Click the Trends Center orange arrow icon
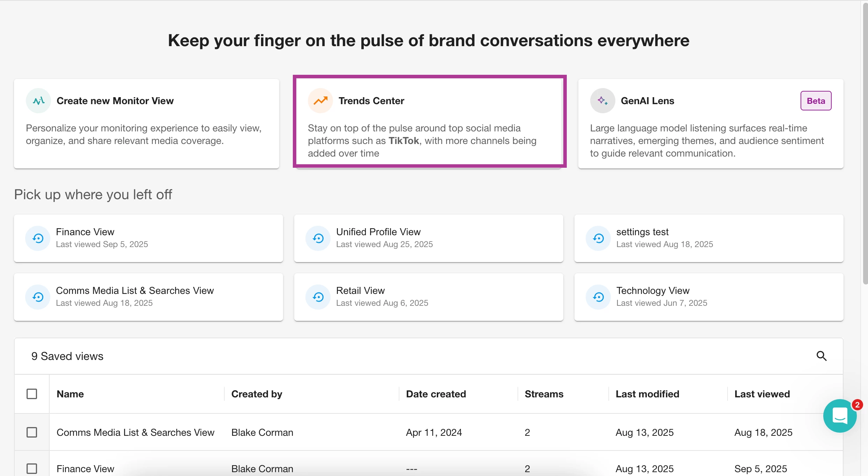Screen dimensions: 868x476 point(320,101)
